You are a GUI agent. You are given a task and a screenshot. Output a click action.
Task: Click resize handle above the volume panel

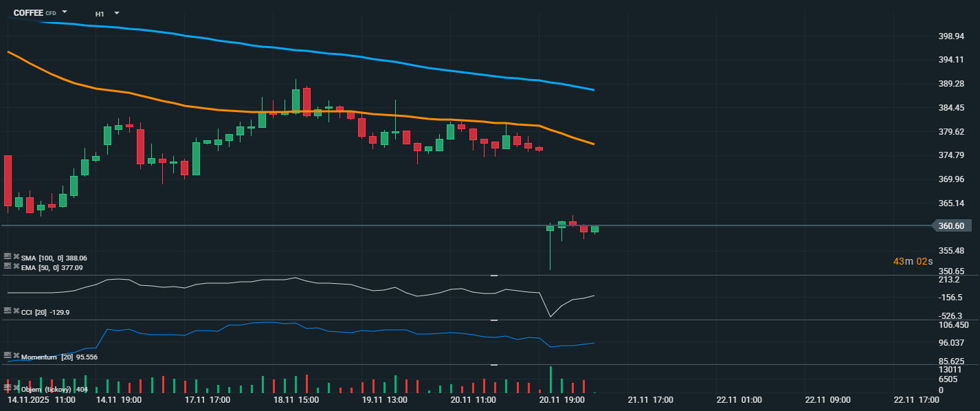tap(493, 365)
